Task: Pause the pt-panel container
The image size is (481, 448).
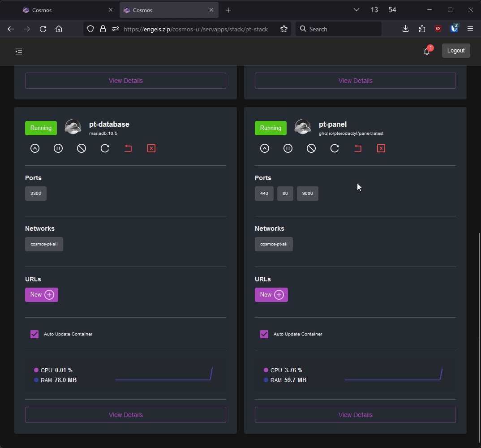Action: pos(288,149)
